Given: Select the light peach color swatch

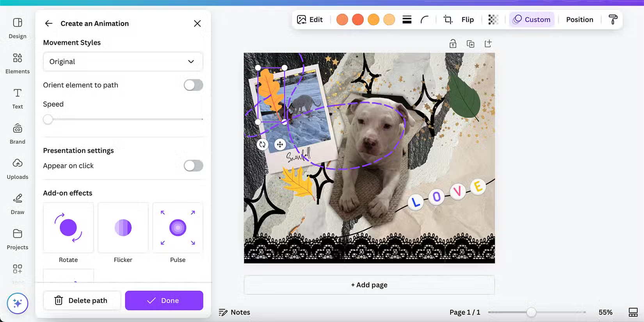Looking at the screenshot, I should [x=389, y=20].
